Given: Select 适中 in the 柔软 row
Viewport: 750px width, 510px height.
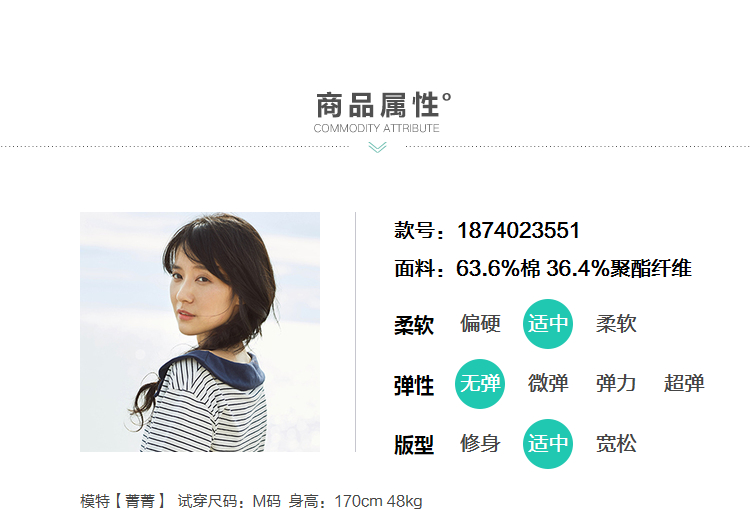Looking at the screenshot, I should point(548,324).
